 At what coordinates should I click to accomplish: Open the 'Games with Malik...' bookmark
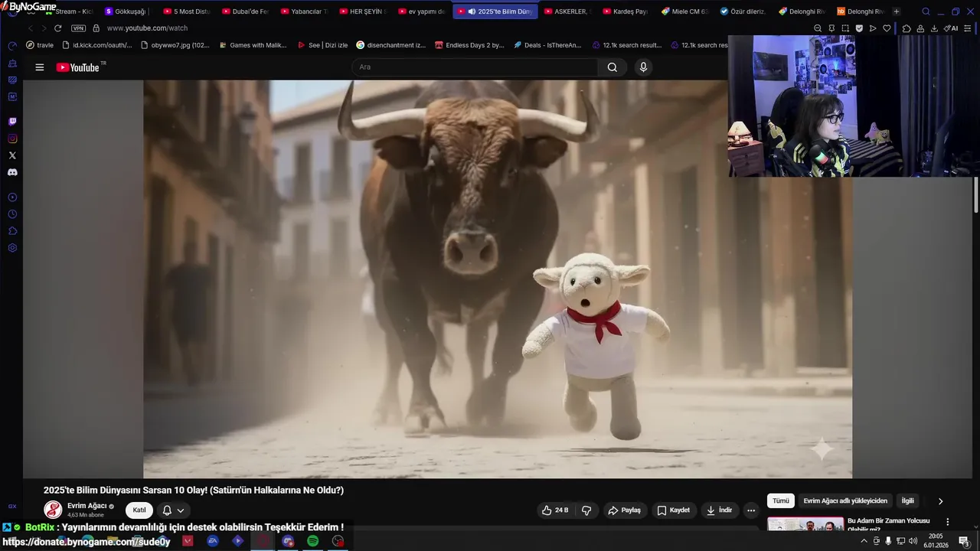252,45
